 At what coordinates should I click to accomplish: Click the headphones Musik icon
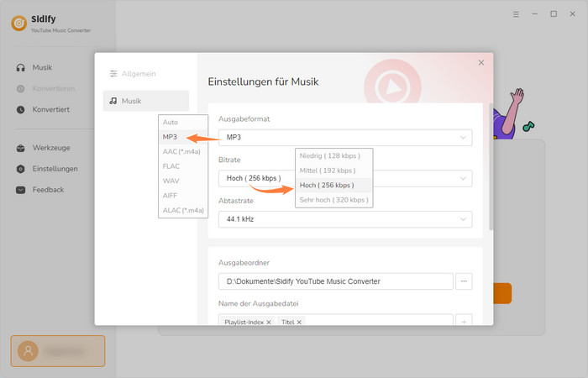[21, 68]
